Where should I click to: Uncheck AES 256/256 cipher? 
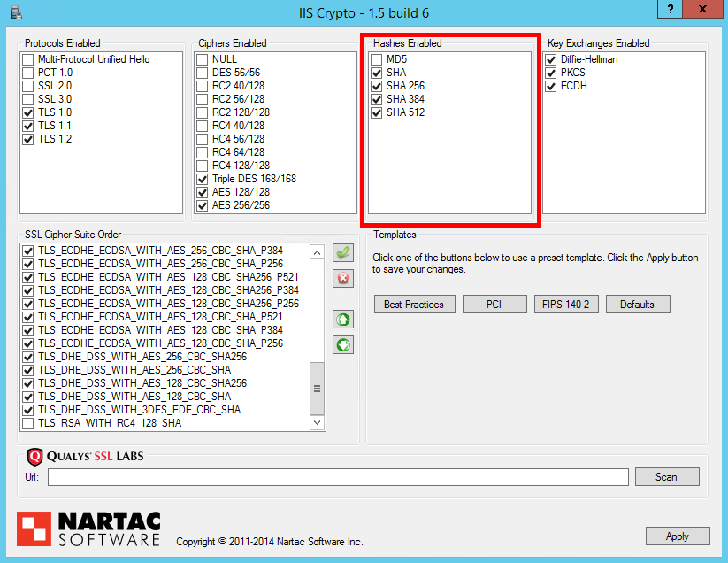[202, 205]
